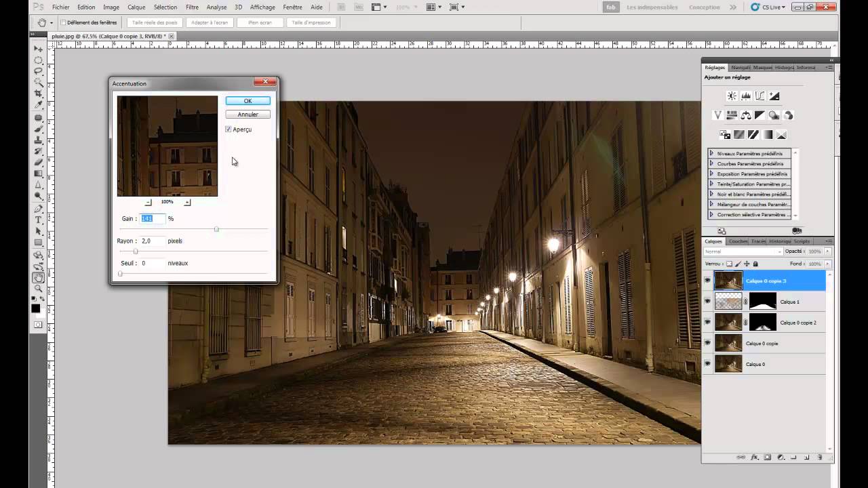Select the Zoom tool in toolbox
Viewport: 868px width, 488px height.
pos(38,290)
